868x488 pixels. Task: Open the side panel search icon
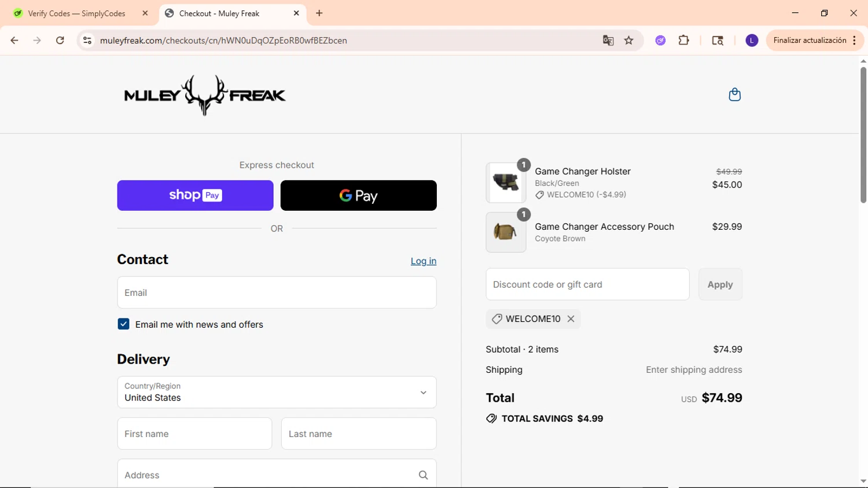[718, 41]
